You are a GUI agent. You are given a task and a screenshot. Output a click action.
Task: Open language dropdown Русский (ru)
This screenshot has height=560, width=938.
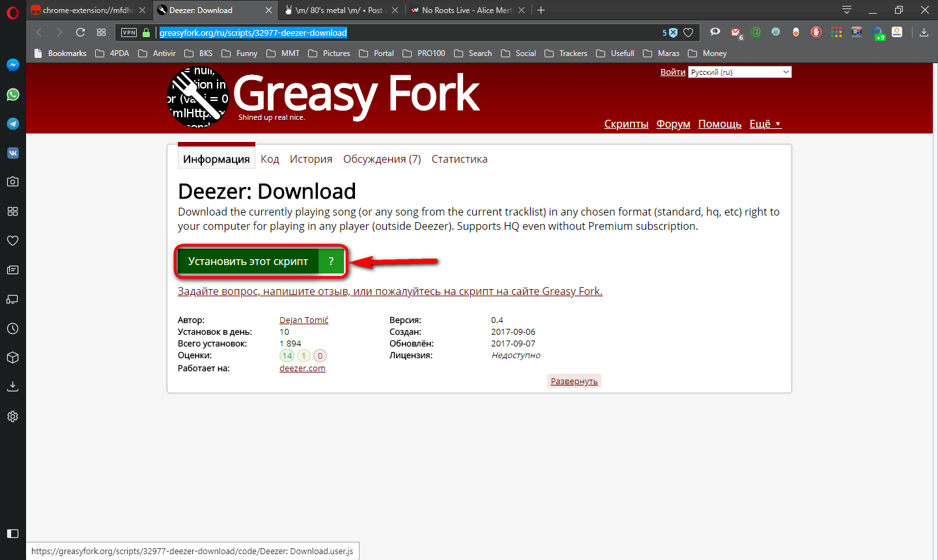pyautogui.click(x=740, y=72)
